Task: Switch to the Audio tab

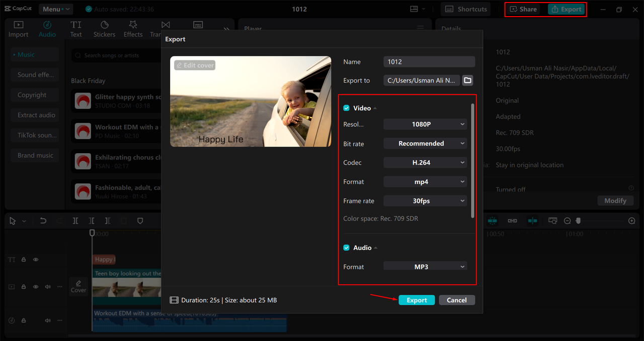Action: (47, 29)
